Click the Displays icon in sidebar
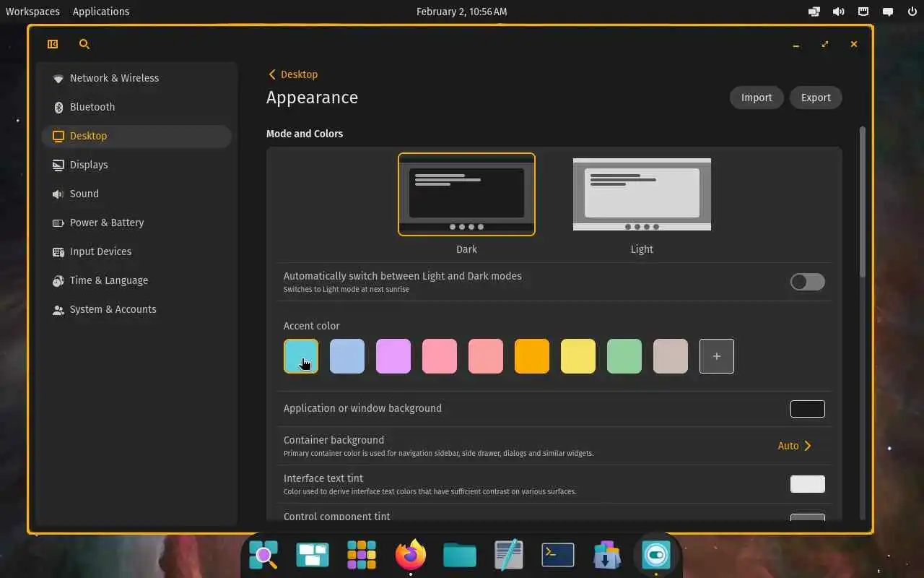 [x=58, y=165]
